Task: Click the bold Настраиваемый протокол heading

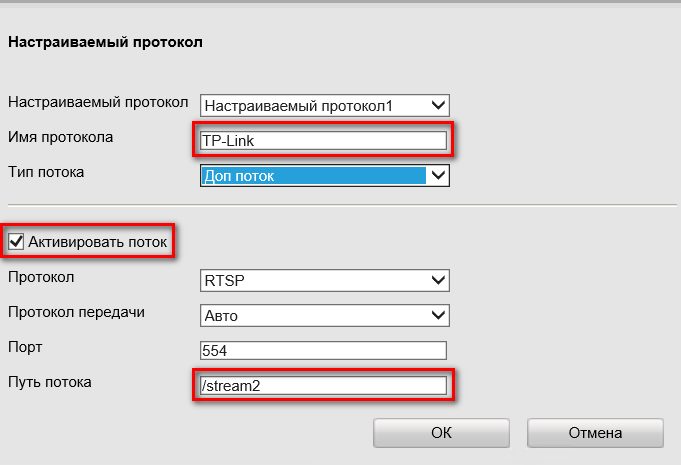Action: [105, 43]
